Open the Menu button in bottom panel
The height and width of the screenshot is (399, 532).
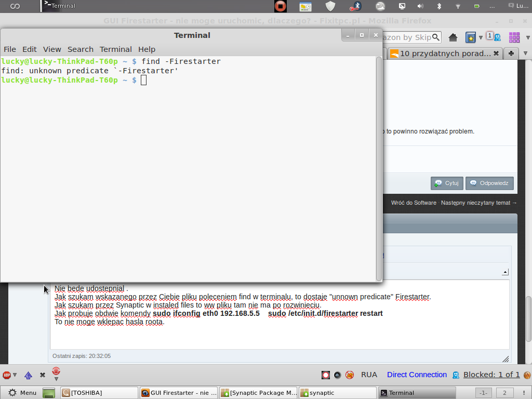(22, 393)
